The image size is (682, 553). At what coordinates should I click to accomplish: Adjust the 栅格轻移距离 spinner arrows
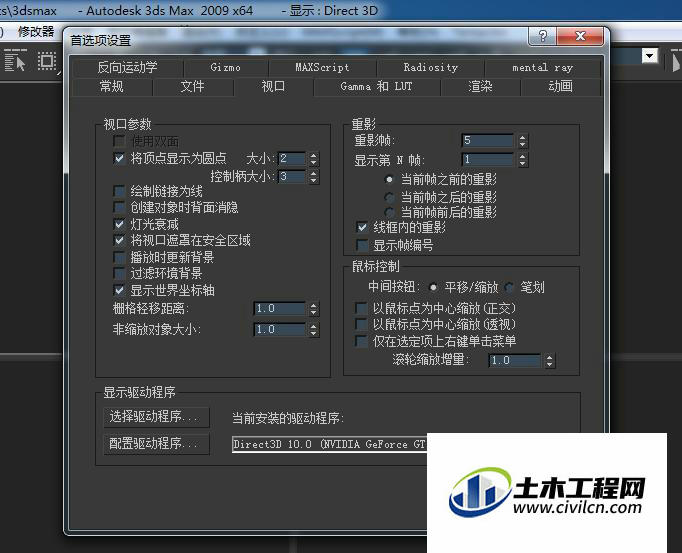(x=314, y=308)
